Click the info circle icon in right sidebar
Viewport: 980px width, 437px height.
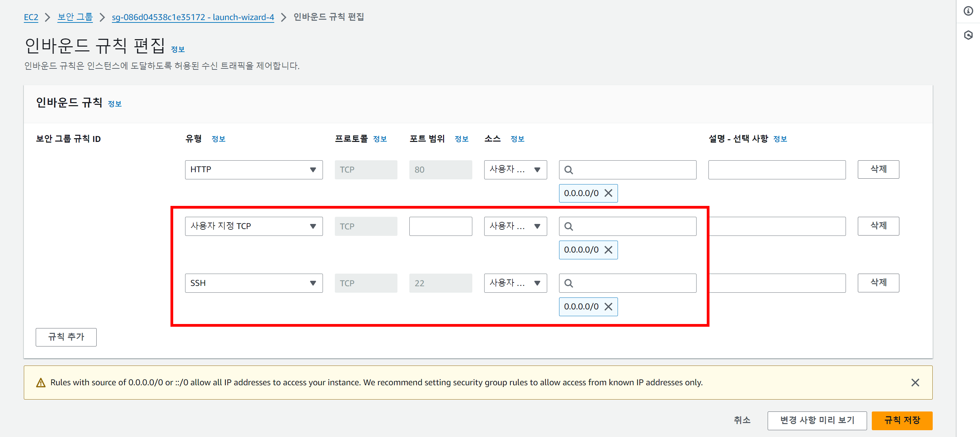968,11
